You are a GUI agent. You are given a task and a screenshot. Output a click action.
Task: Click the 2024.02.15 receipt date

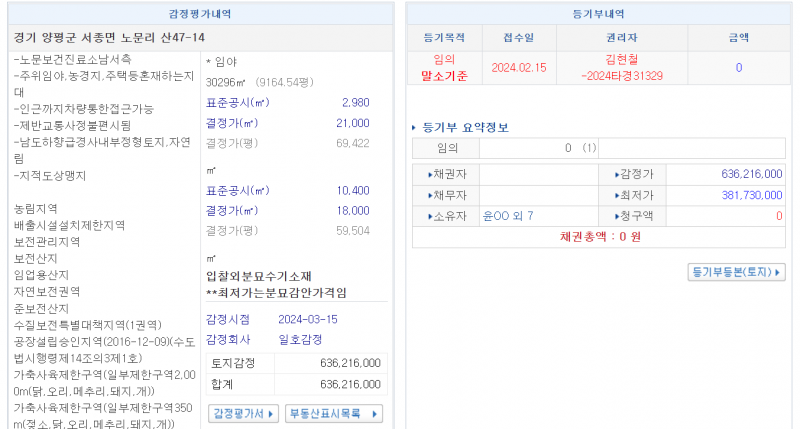(519, 68)
